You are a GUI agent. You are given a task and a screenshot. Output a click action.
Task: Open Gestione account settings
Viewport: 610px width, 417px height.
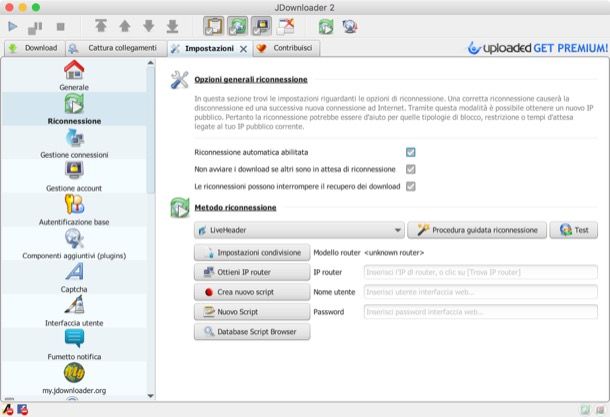[74, 177]
